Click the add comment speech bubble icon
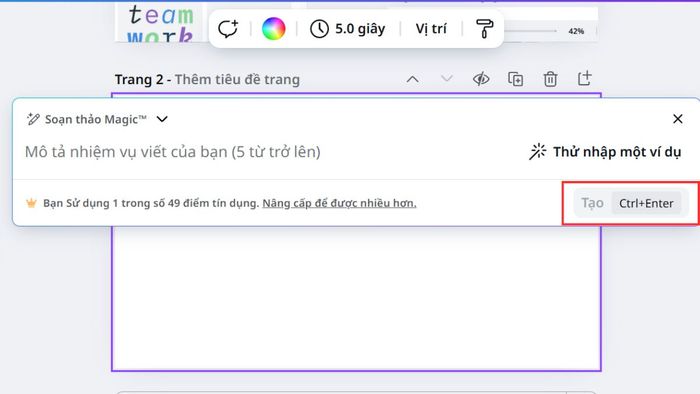The width and height of the screenshot is (700, 394). coord(228,29)
